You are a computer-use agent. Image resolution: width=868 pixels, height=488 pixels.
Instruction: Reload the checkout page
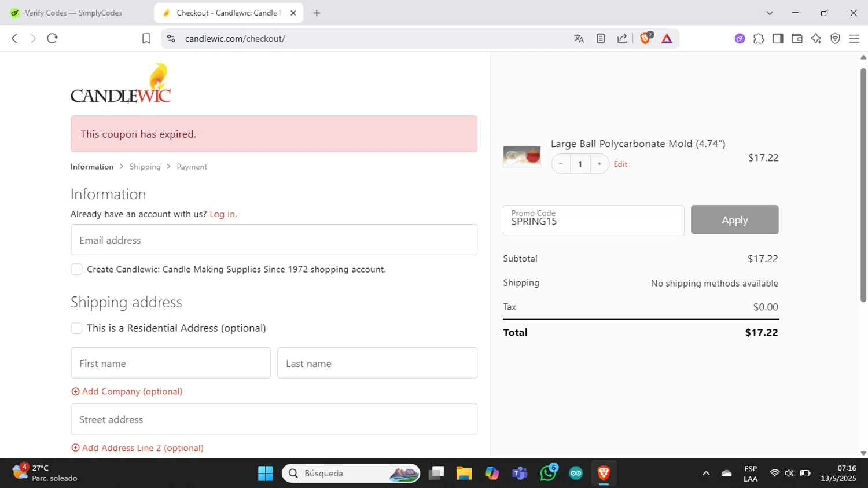pyautogui.click(x=52, y=38)
